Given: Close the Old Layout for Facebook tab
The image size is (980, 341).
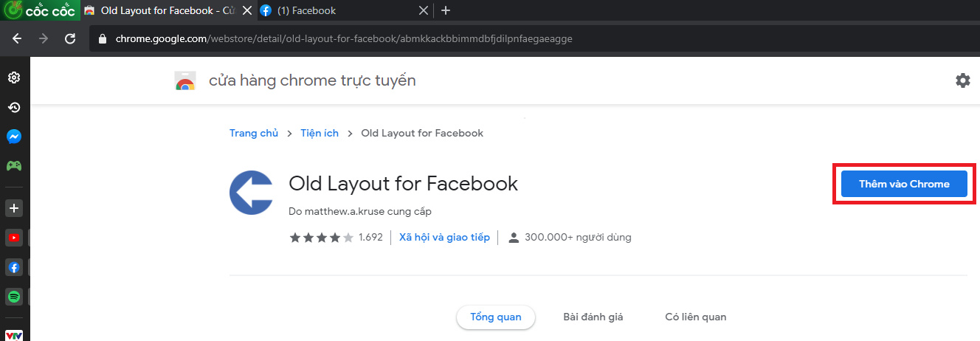Looking at the screenshot, I should pos(247,10).
